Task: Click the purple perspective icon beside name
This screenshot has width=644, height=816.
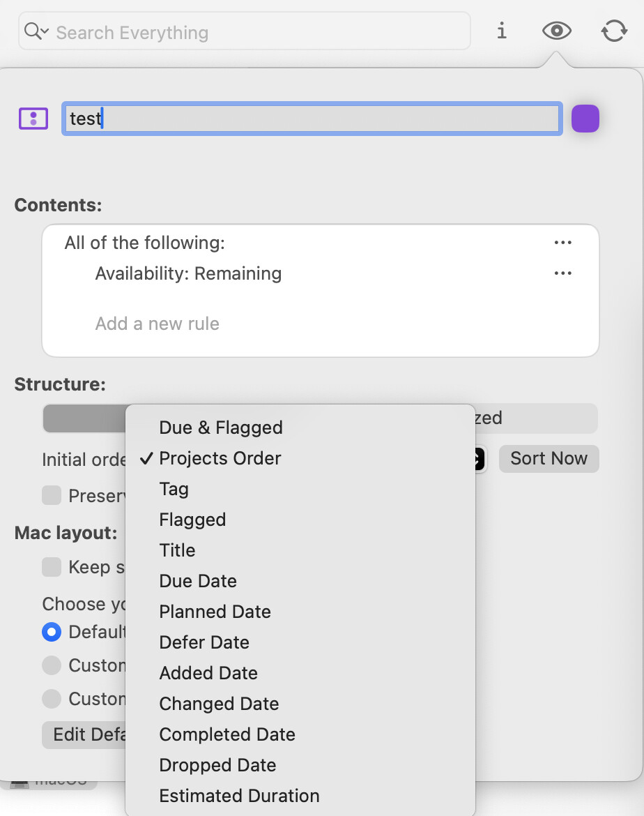Action: click(33, 119)
